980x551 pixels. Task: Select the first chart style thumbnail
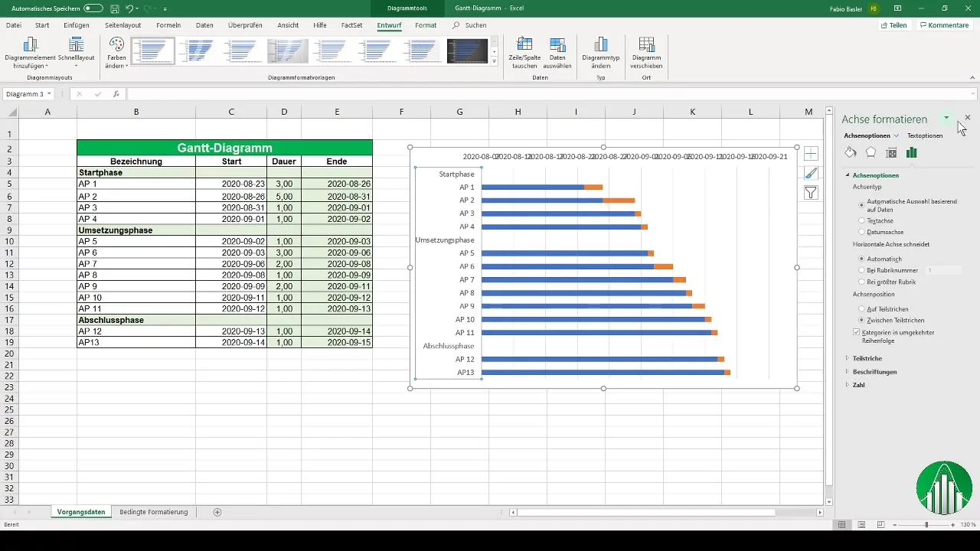tap(153, 51)
